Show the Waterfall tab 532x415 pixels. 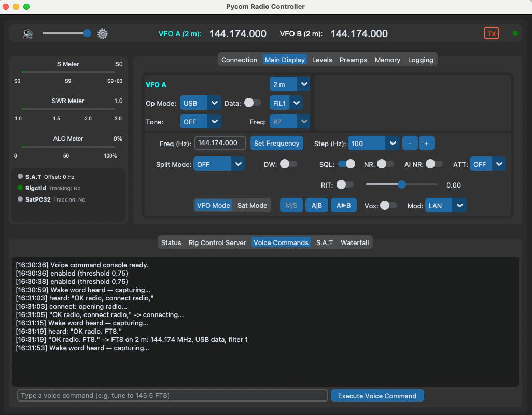(x=355, y=242)
